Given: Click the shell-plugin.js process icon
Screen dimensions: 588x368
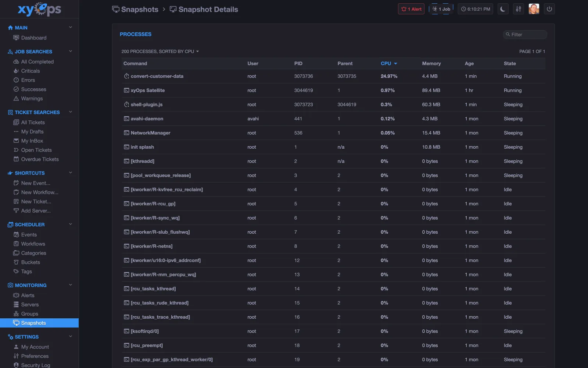Looking at the screenshot, I should 126,105.
